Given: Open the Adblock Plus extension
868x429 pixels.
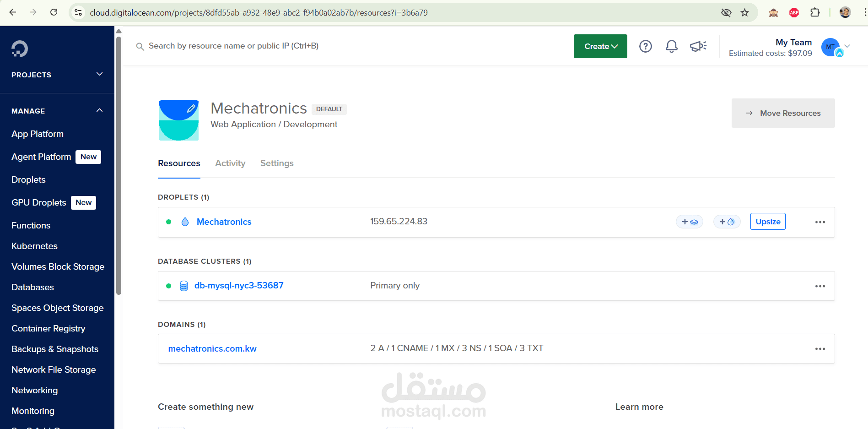Looking at the screenshot, I should point(794,12).
